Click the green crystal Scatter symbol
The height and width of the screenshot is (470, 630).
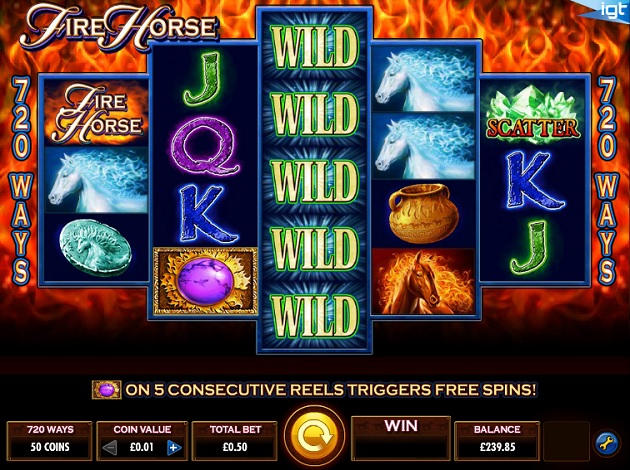[x=532, y=113]
